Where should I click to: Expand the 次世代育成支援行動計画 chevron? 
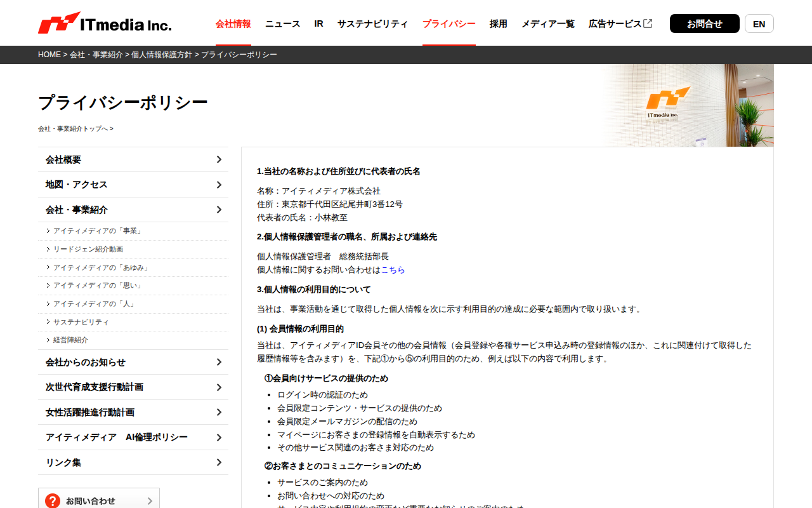(x=219, y=387)
